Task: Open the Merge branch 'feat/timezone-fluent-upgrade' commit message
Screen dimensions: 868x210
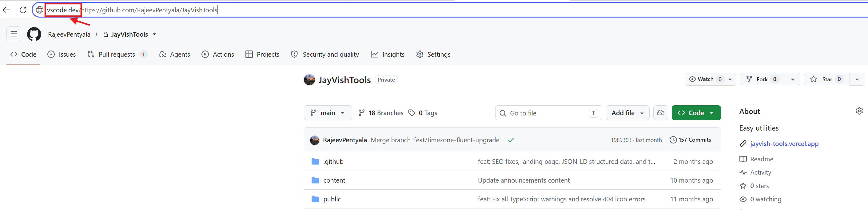Action: 436,140
